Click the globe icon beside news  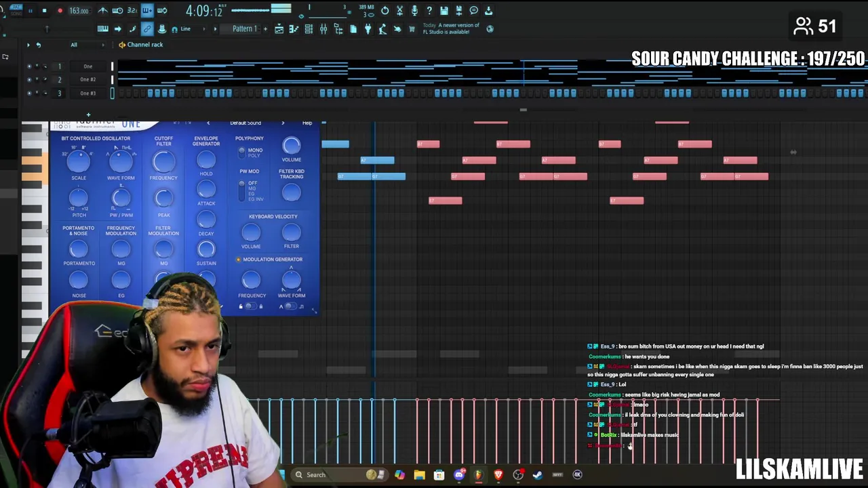pos(490,28)
